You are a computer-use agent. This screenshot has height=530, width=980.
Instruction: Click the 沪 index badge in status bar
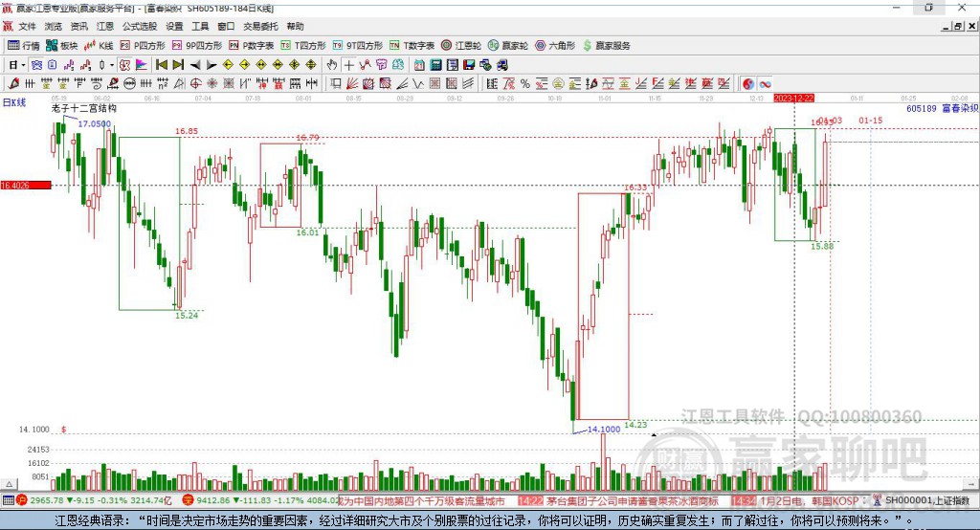click(22, 500)
